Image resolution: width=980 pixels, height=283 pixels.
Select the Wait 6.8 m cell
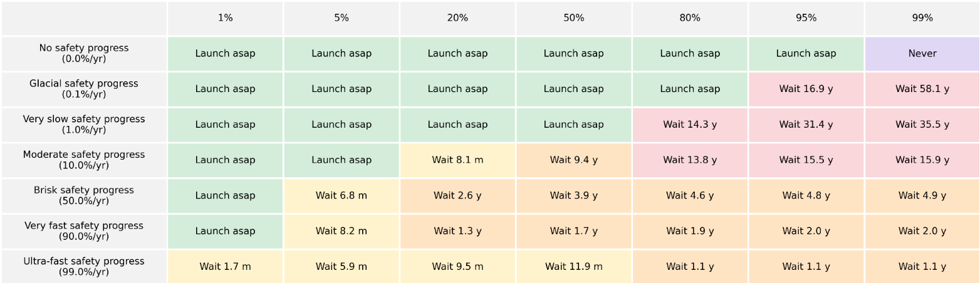[341, 195]
